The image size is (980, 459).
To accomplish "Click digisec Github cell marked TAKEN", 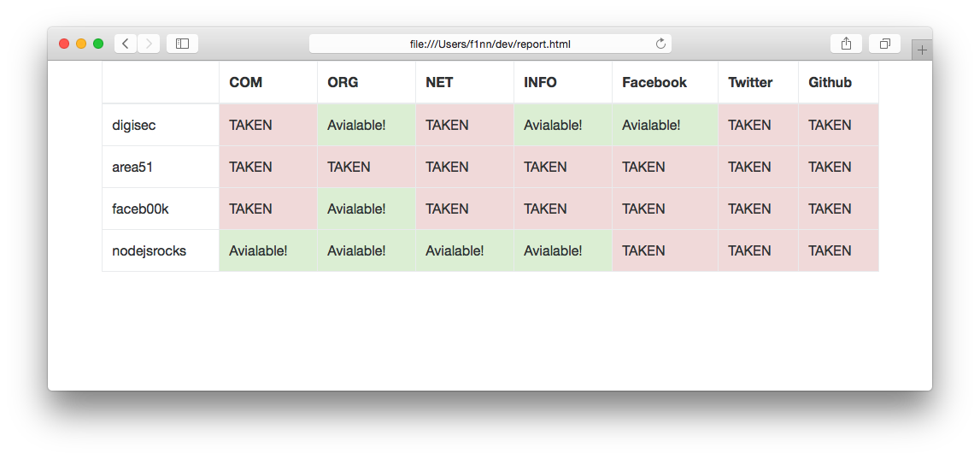I will tap(838, 125).
